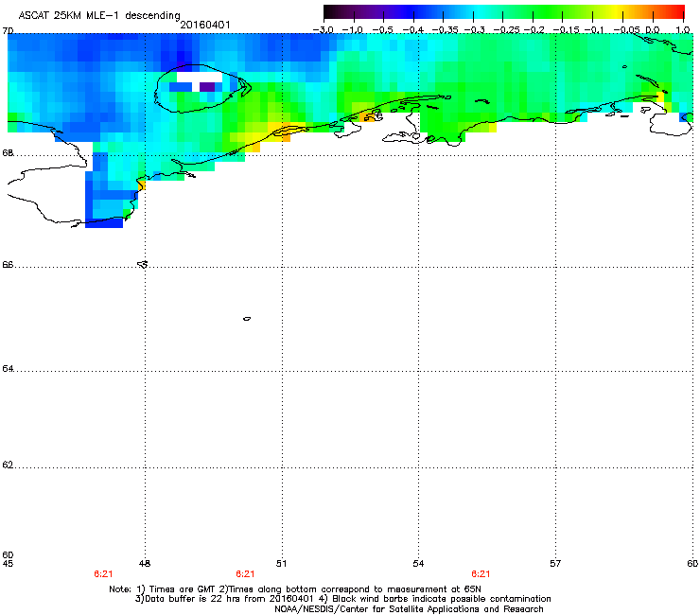The width and height of the screenshot is (700, 615).
Task: Click the red 6:21 time nearest longitude 51
Action: (x=245, y=574)
